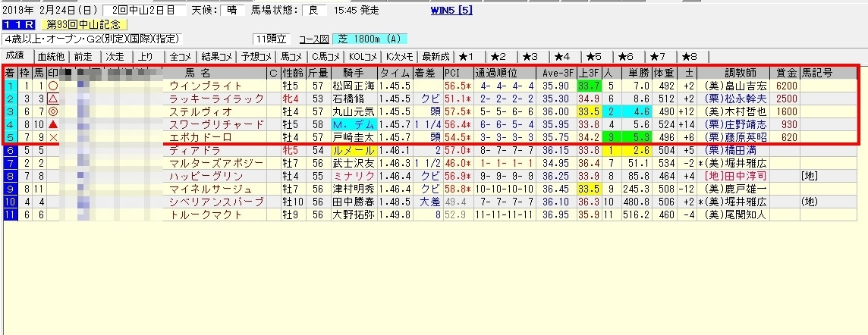
Task: Open the ★7 tab
Action: click(659, 56)
